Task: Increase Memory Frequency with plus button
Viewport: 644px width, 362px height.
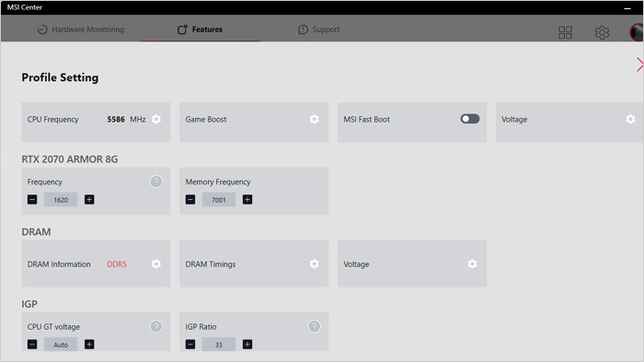Action: pos(247,200)
